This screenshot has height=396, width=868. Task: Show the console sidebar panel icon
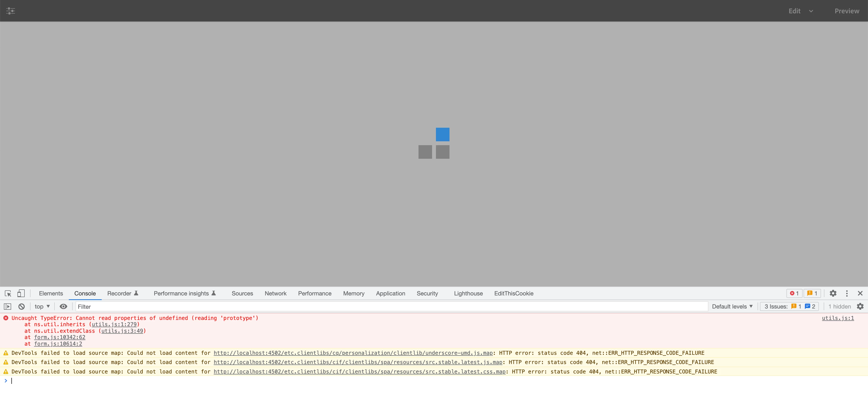pyautogui.click(x=8, y=307)
